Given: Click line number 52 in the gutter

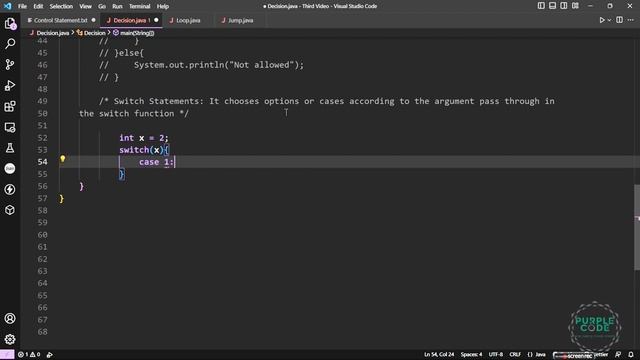Looking at the screenshot, I should coord(42,138).
